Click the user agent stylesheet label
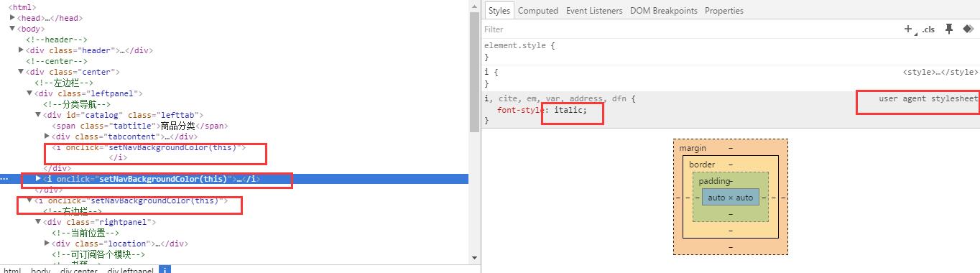 point(928,98)
